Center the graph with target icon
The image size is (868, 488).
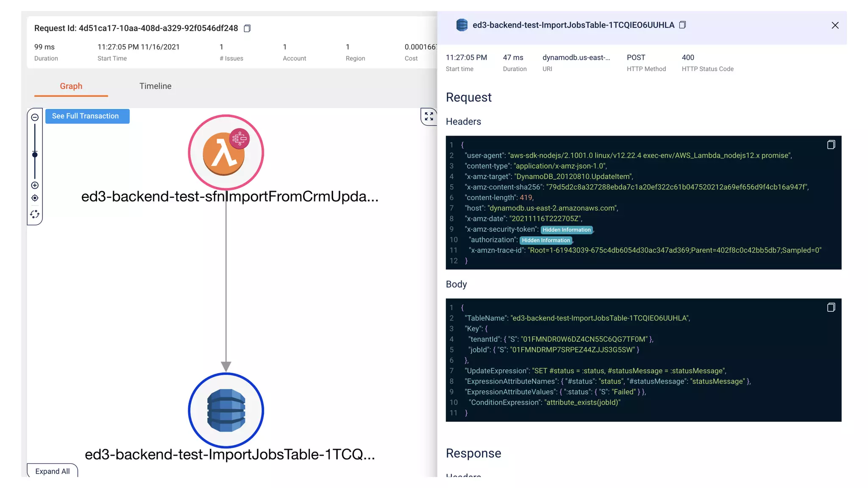tap(35, 198)
